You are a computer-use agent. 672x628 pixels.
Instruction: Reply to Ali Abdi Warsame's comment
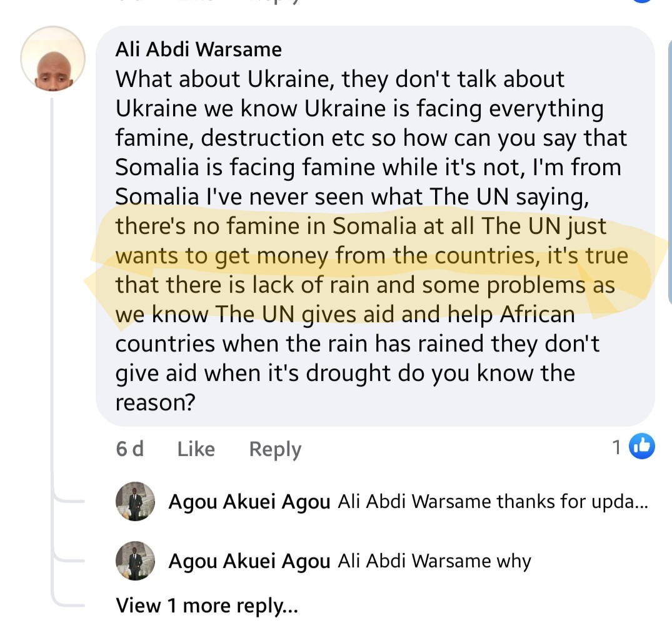(275, 449)
